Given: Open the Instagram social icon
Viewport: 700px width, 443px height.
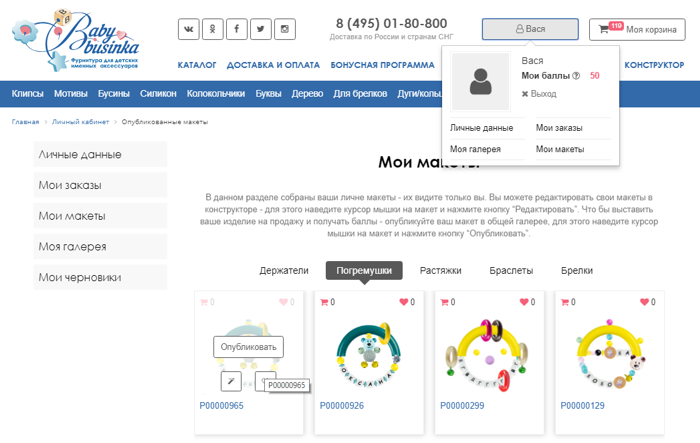Looking at the screenshot, I should pos(285,29).
